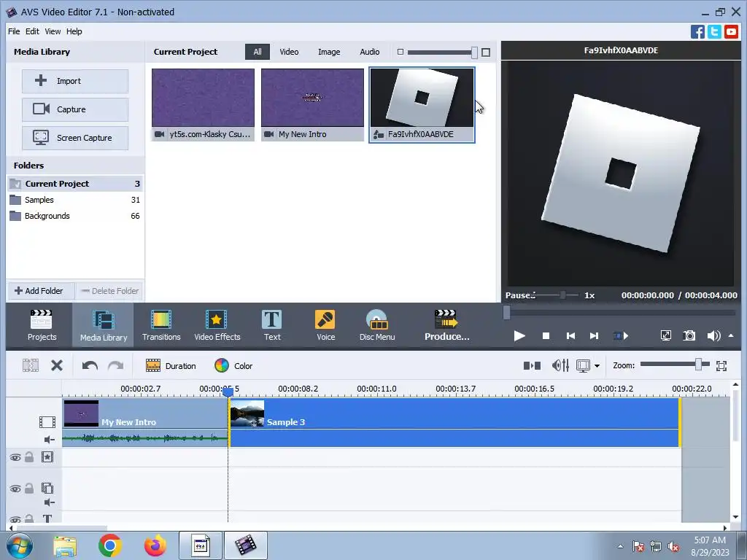Open the preview in full screen
The width and height of the screenshot is (747, 560).
coord(666,335)
